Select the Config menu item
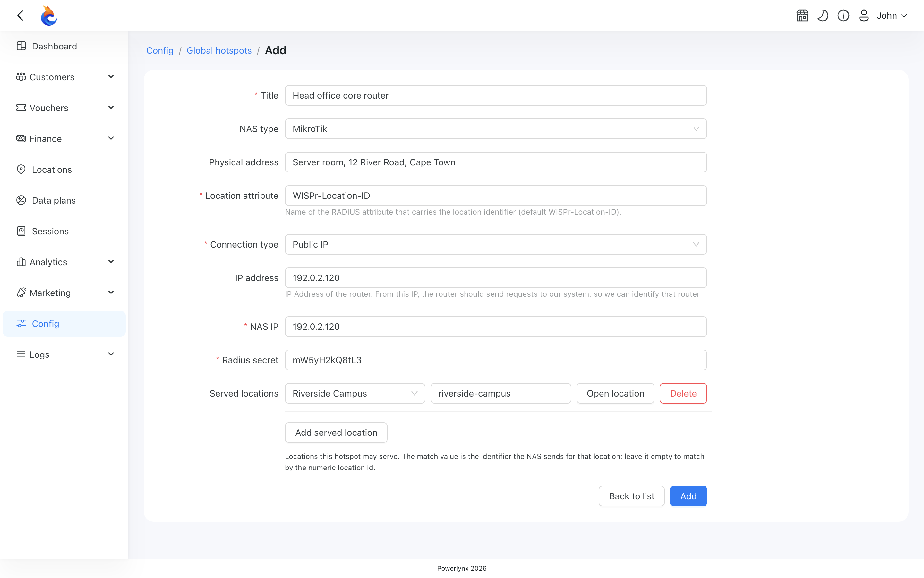Image resolution: width=924 pixels, height=578 pixels. [x=64, y=323]
